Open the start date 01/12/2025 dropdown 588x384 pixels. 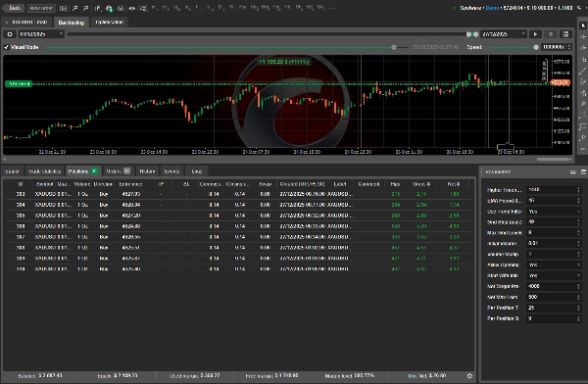pos(40,34)
